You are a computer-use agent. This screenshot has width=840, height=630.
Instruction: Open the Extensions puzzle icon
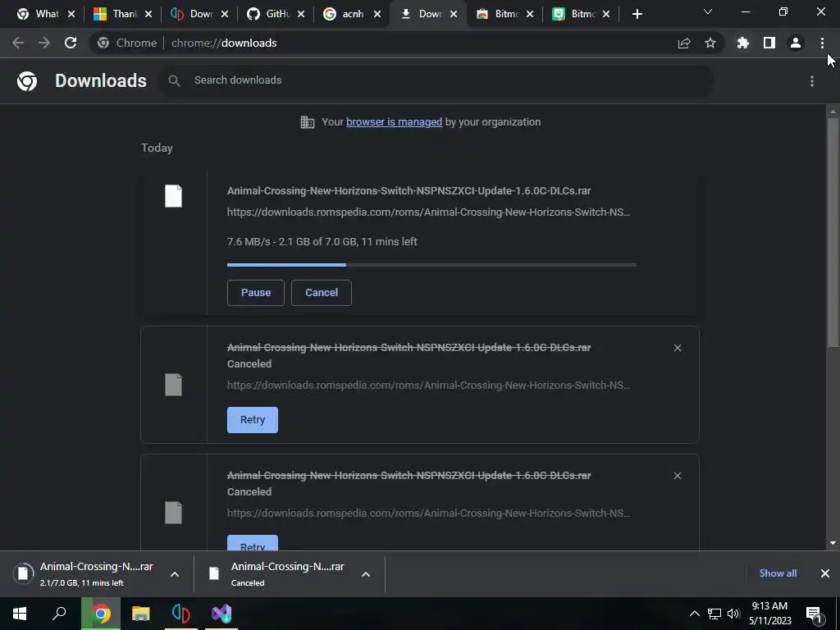click(743, 43)
